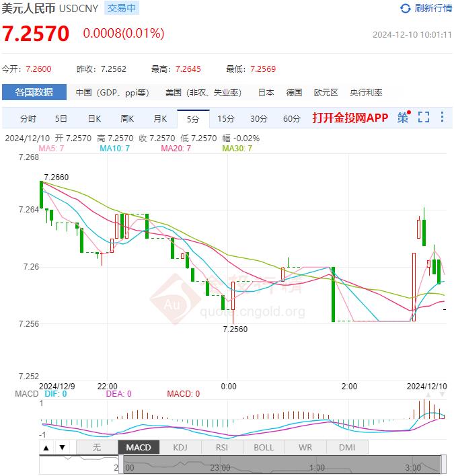
Task: Select the KDJ indicator option
Action: (x=180, y=447)
